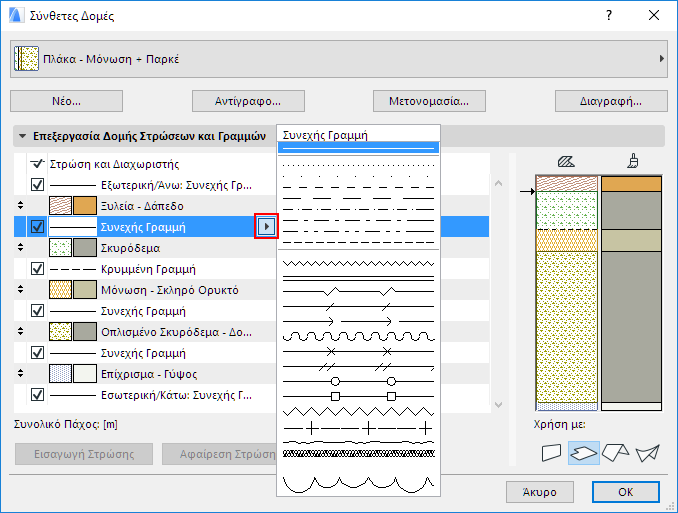Choose the large zigzag line type
This screenshot has height=513, width=678.
click(x=358, y=411)
